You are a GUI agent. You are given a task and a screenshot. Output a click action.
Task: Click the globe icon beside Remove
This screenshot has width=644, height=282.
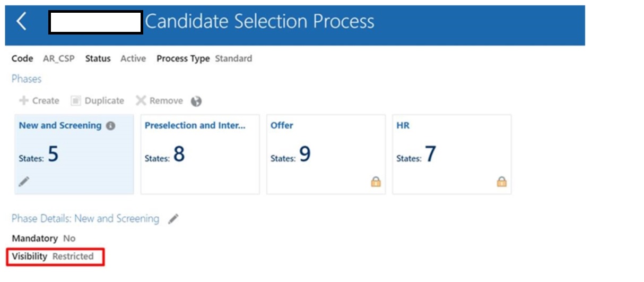(196, 101)
